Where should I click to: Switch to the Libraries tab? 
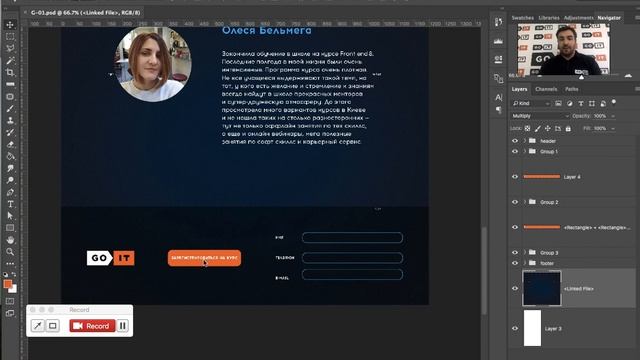tap(549, 18)
